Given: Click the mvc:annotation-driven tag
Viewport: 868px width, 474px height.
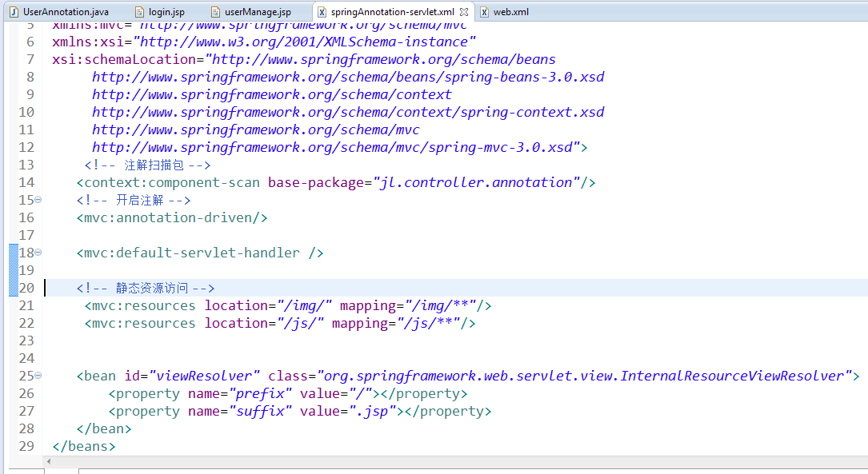Looking at the screenshot, I should (172, 218).
